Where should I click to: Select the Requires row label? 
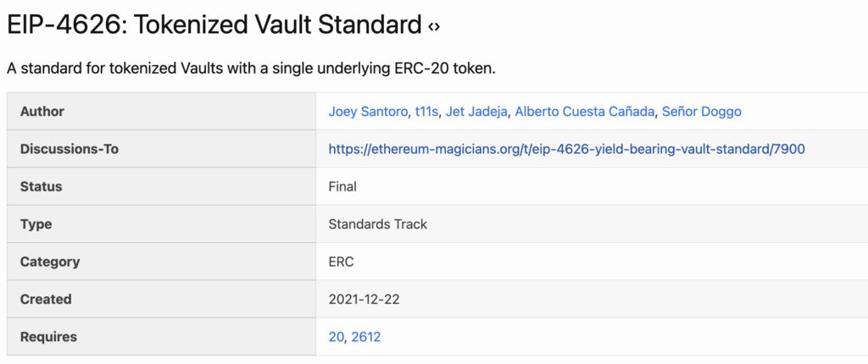tap(48, 337)
